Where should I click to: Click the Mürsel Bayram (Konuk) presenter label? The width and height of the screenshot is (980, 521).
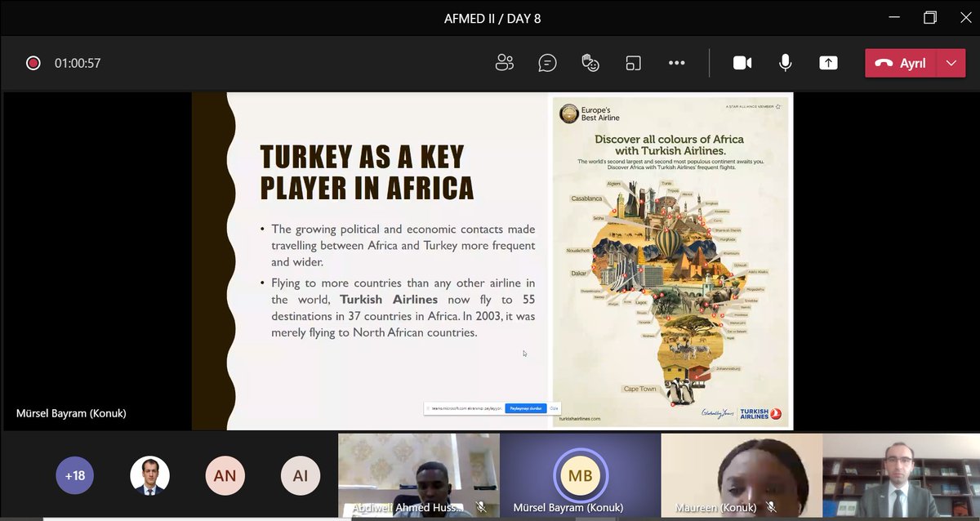click(x=71, y=413)
